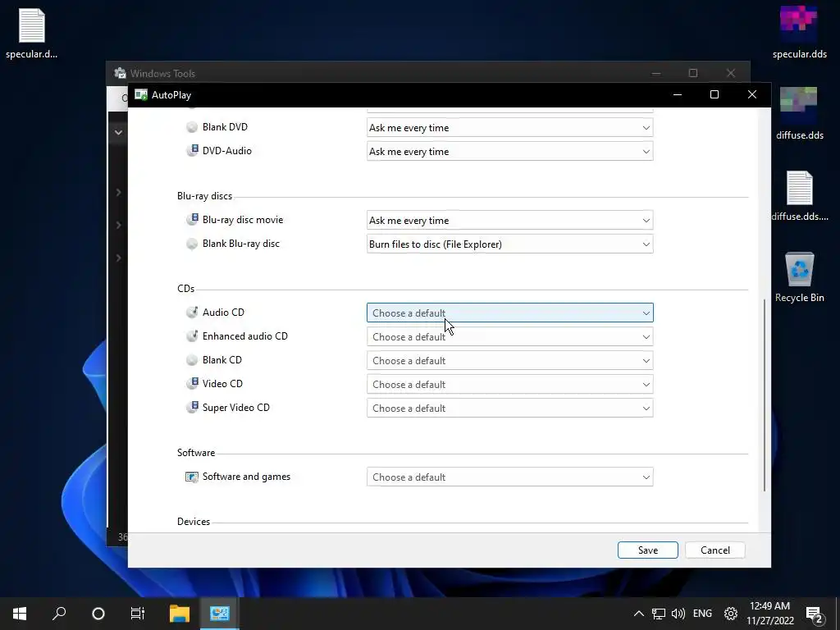Click the Blu-ray discs section heading
840x630 pixels.
[204, 196]
